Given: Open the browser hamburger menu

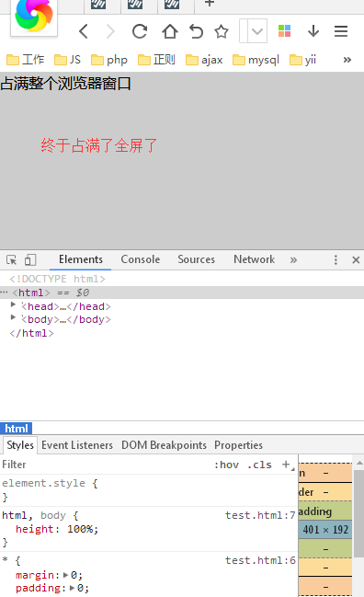Looking at the screenshot, I should coord(341,31).
